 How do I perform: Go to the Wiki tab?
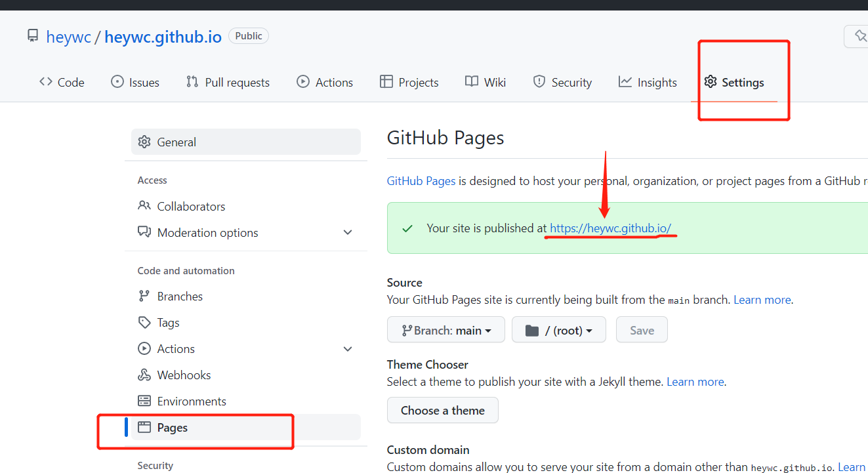point(486,82)
